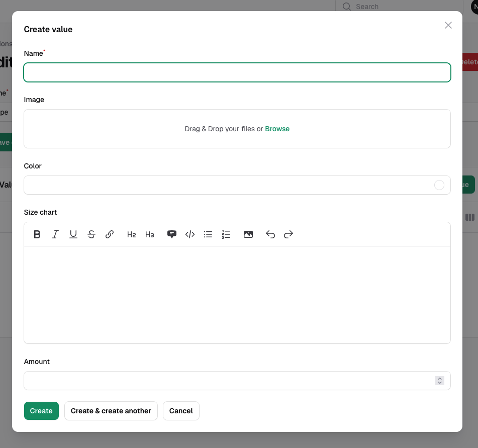Click the Browse link to upload image

click(x=277, y=129)
